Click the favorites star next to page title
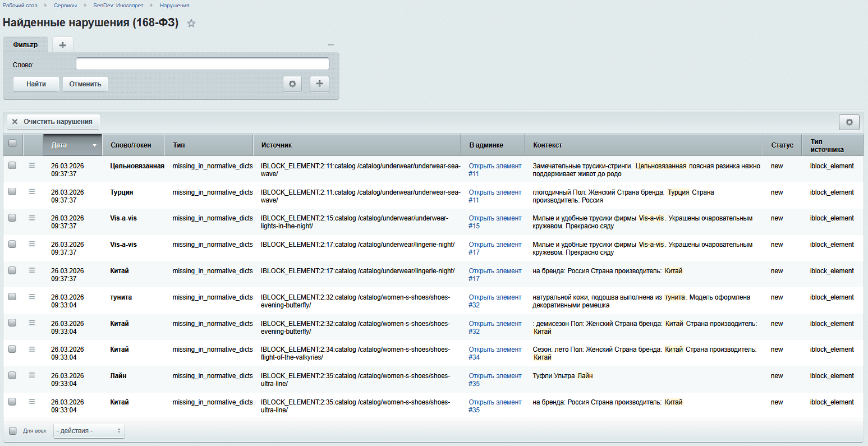This screenshot has height=446, width=868. coord(191,24)
